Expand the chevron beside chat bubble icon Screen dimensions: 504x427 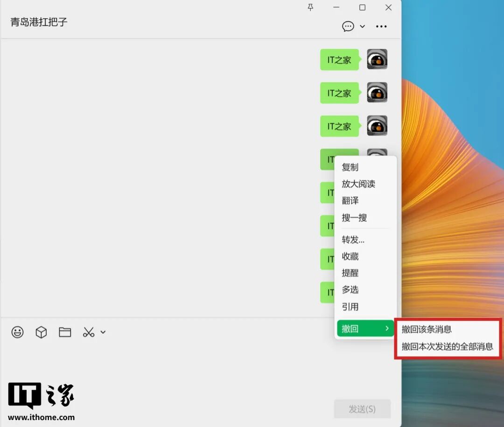coord(362,27)
